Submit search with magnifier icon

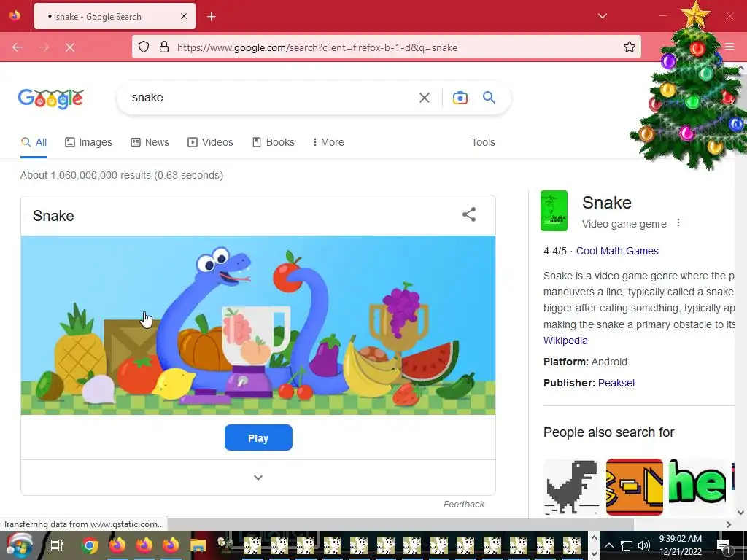[x=489, y=98]
